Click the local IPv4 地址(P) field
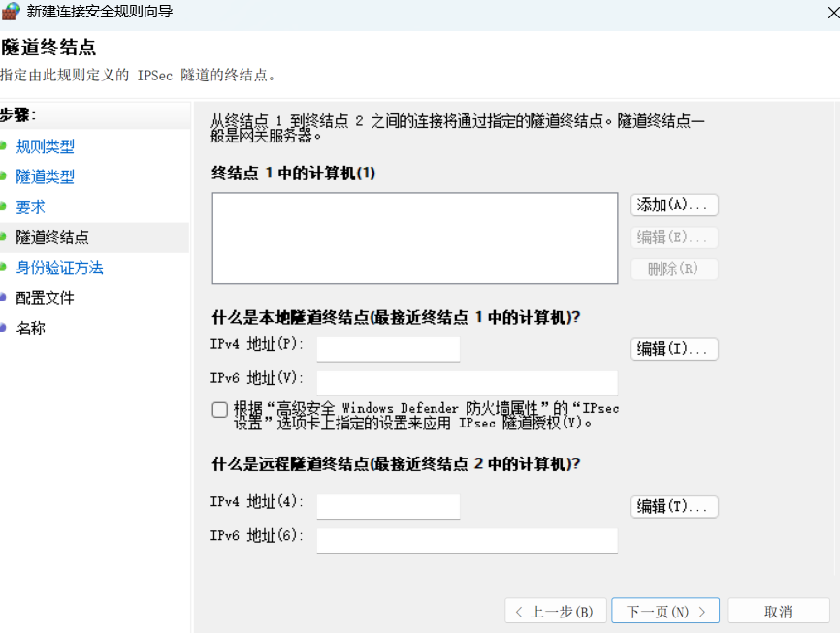Image resolution: width=840 pixels, height=633 pixels. point(388,349)
